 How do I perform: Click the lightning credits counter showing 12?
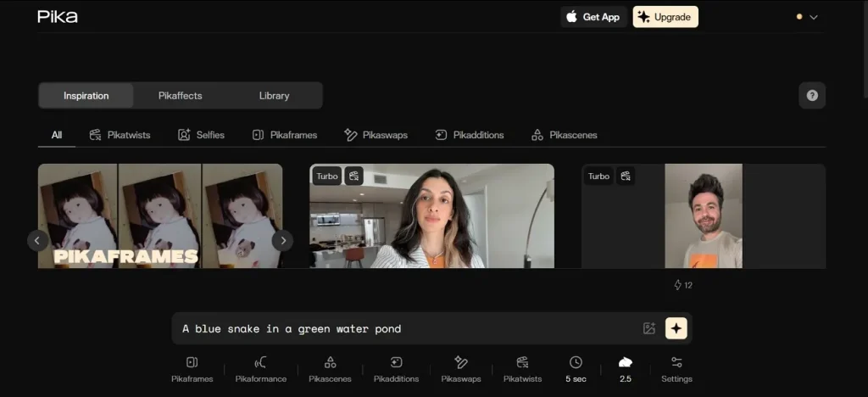682,285
